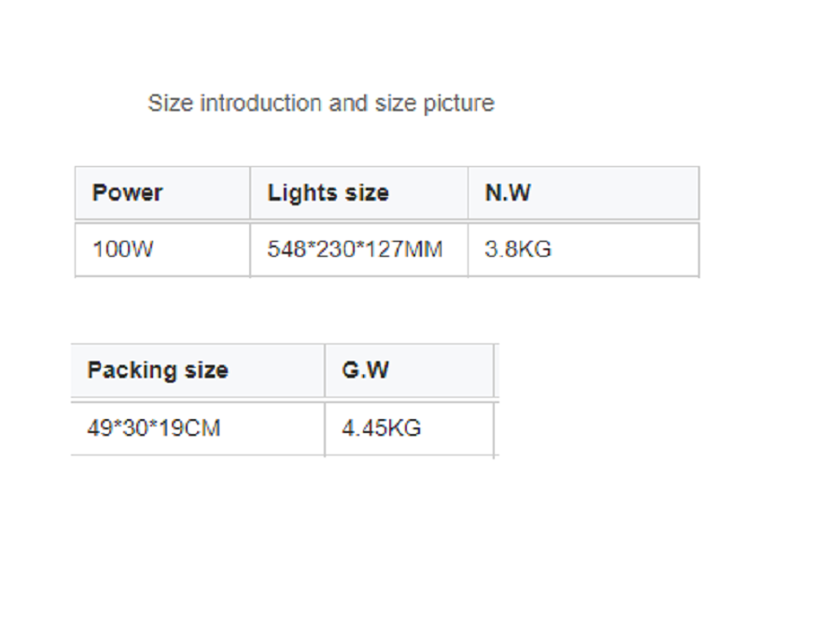This screenshot has width=840, height=630.
Task: Click the 'Size introduction and size picture' heading
Action: click(x=320, y=104)
